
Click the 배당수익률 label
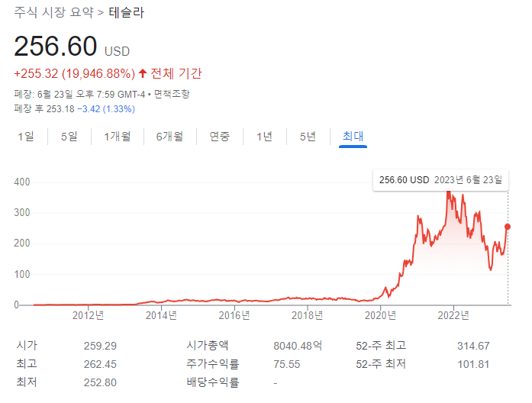[x=213, y=382]
